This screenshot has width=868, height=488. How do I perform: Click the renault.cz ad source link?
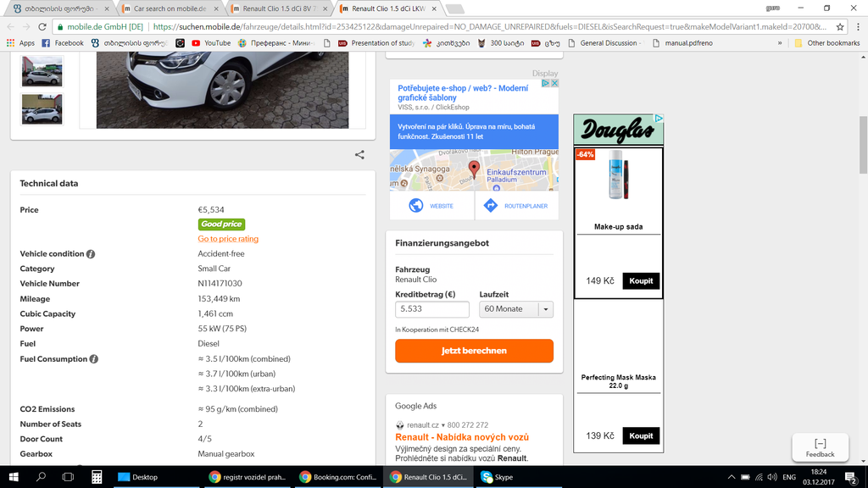423,425
